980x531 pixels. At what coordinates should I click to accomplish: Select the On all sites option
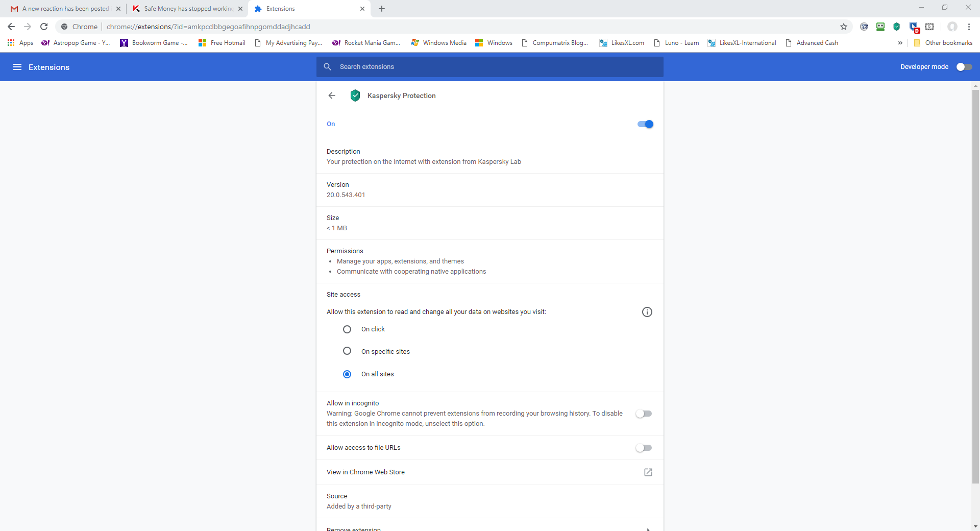347,374
